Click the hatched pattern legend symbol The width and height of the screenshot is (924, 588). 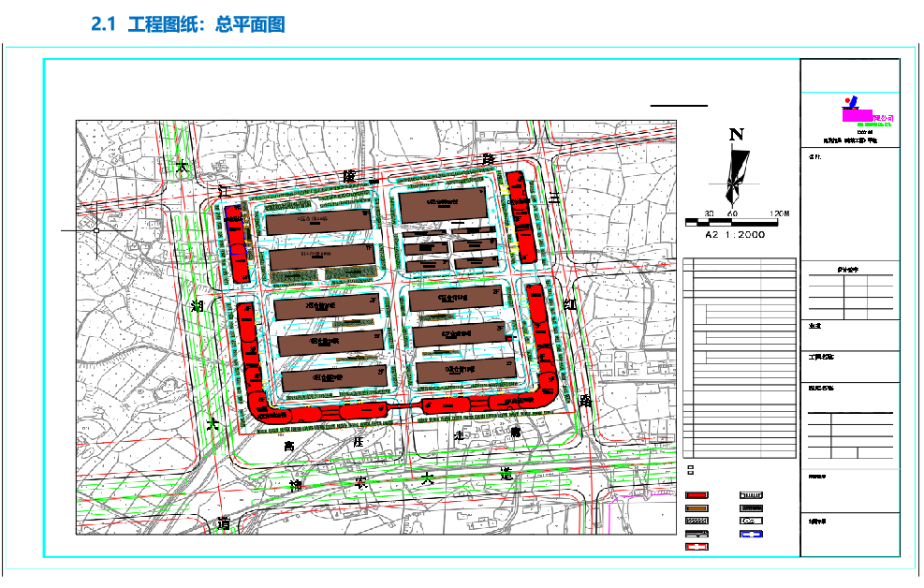point(696,522)
